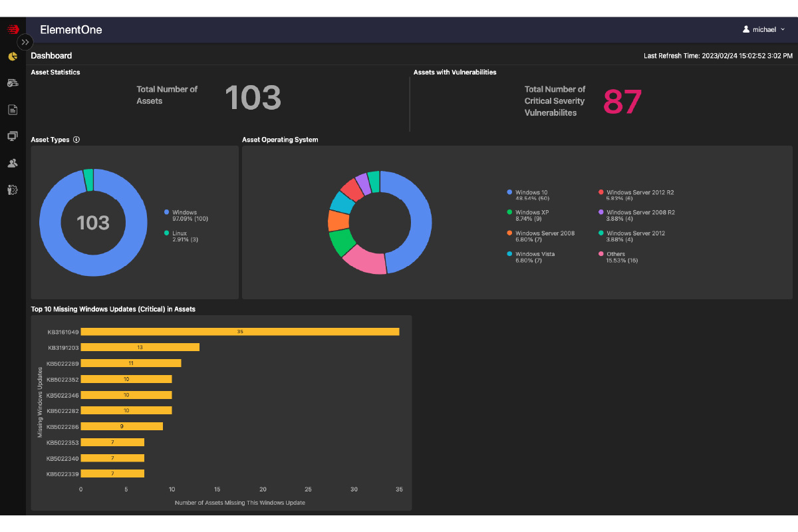Open the michael user dropdown menu
Image resolution: width=798 pixels, height=532 pixels.
tap(764, 29)
